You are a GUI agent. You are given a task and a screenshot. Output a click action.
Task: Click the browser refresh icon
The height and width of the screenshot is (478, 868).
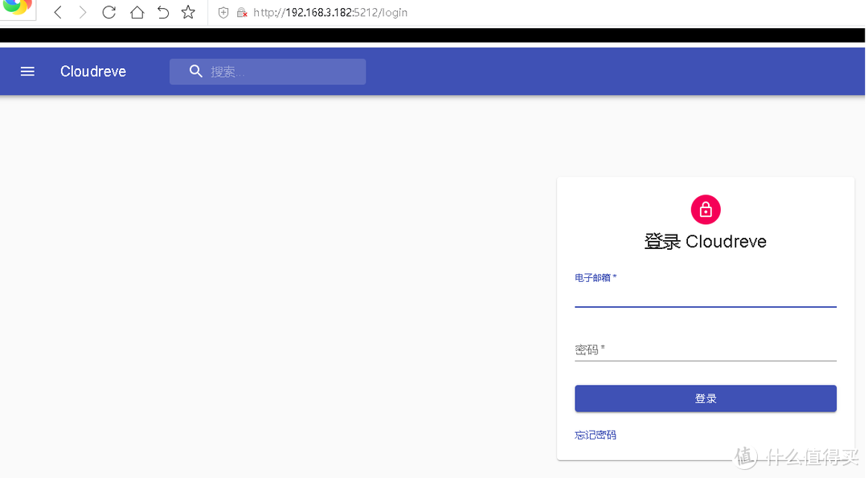108,12
